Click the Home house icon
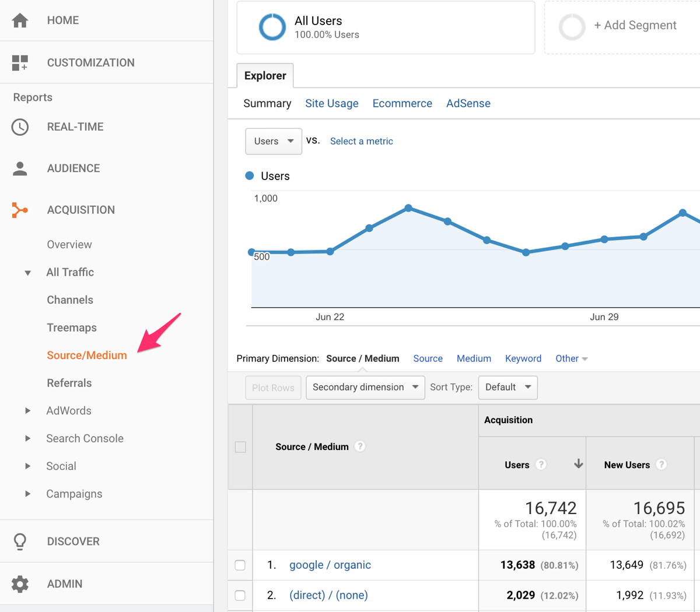The width and height of the screenshot is (700, 612). click(x=20, y=20)
